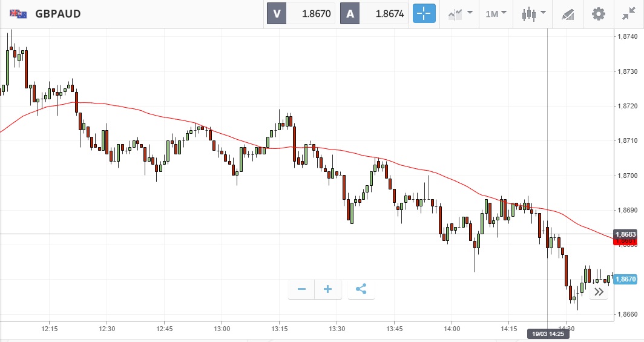Viewport: 644px width, 342px height.
Task: Expand the 1M timeframe selector
Action: click(x=496, y=13)
